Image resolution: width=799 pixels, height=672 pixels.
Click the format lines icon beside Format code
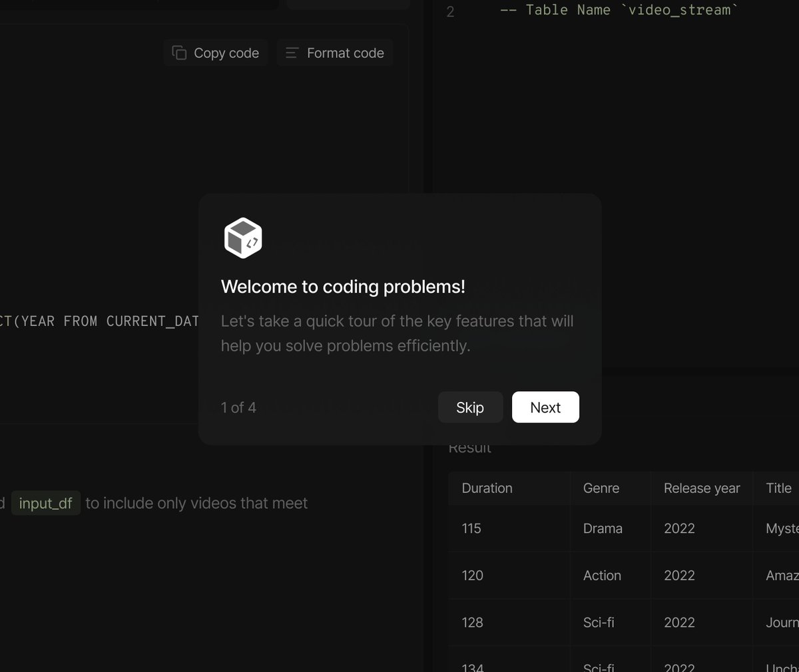(x=292, y=53)
